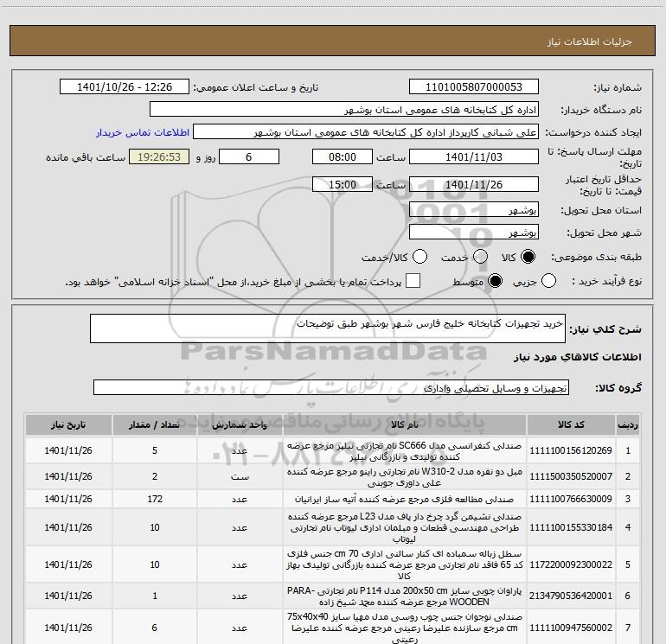The width and height of the screenshot is (666, 644).
Task: Select the متوسط purchase type radio
Action: coord(496,281)
